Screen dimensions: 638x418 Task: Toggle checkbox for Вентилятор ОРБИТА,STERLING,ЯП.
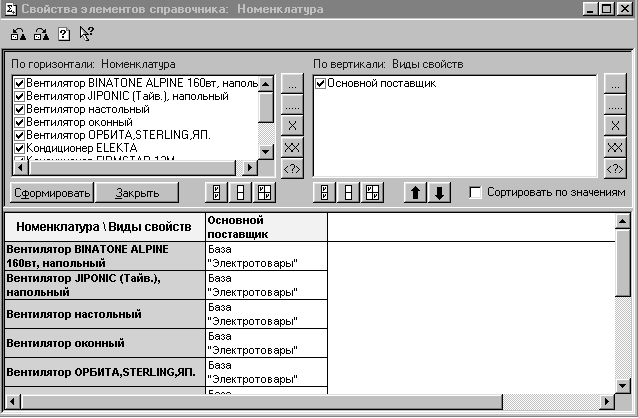coord(20,135)
